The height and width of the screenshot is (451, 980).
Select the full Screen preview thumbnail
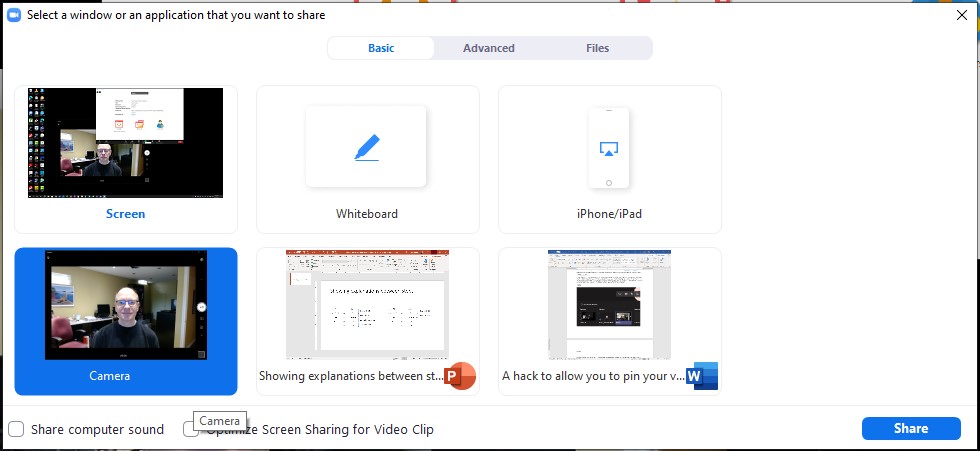coord(126,142)
